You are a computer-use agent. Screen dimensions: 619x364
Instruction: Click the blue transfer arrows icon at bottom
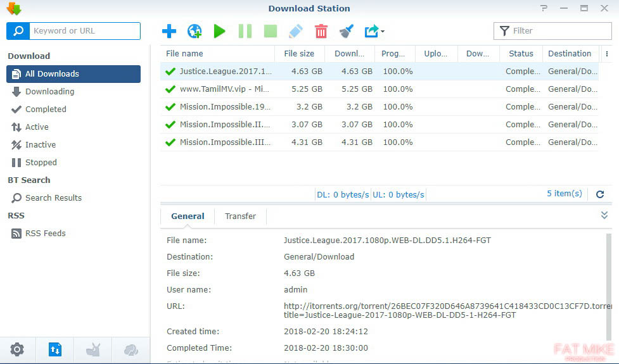pos(55,349)
